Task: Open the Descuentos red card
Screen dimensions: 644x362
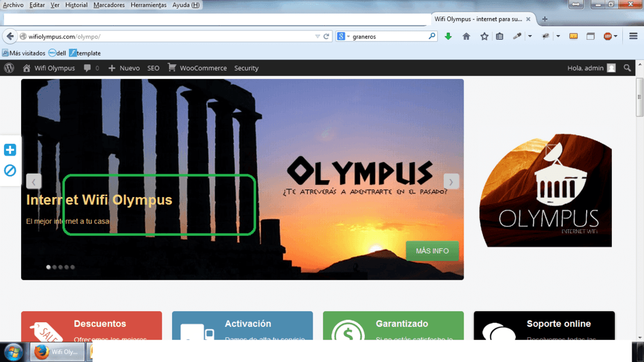Action: [91, 326]
